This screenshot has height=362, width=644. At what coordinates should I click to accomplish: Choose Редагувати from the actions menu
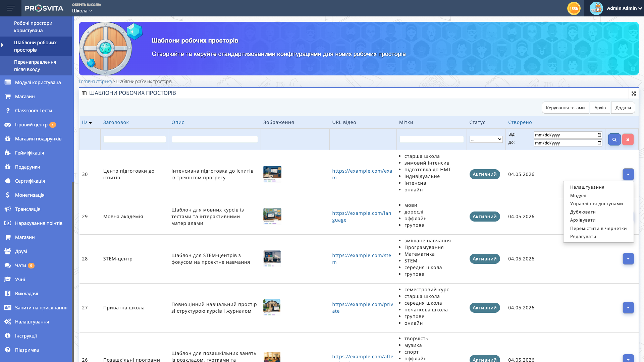coord(583,237)
